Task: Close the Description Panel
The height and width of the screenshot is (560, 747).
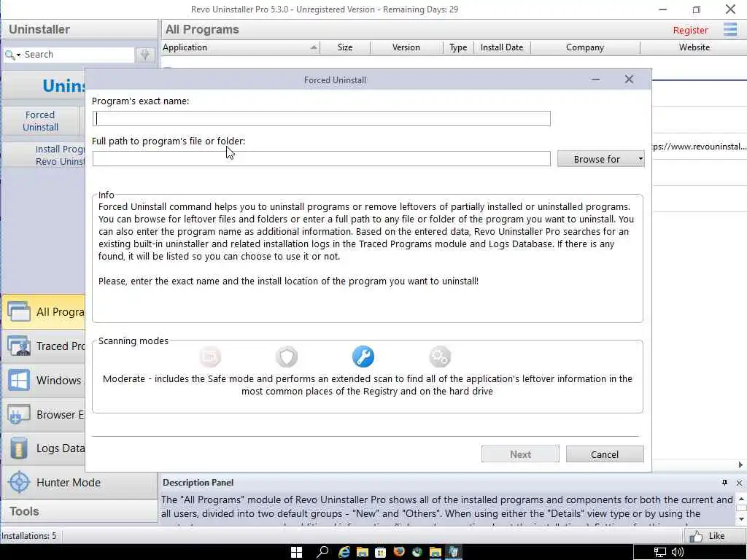Action: coord(740,483)
